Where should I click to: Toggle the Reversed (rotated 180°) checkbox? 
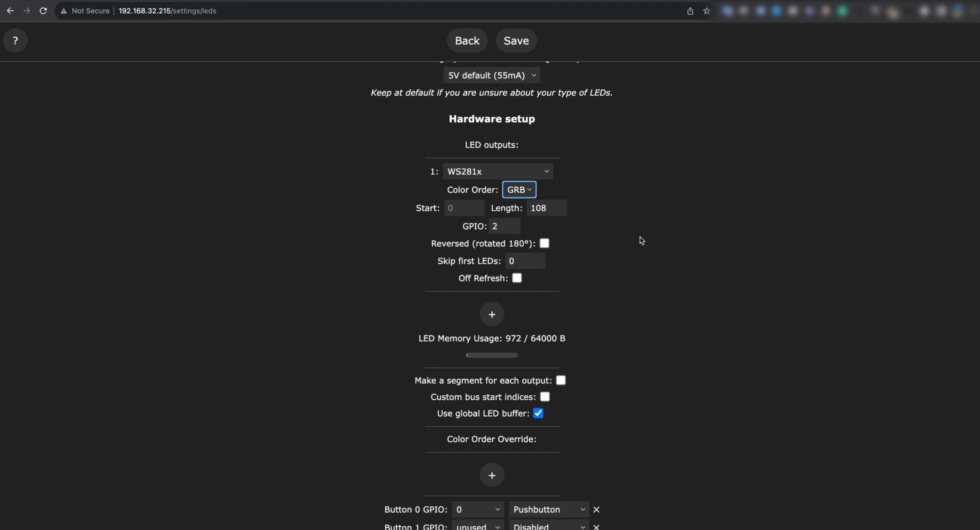[544, 243]
